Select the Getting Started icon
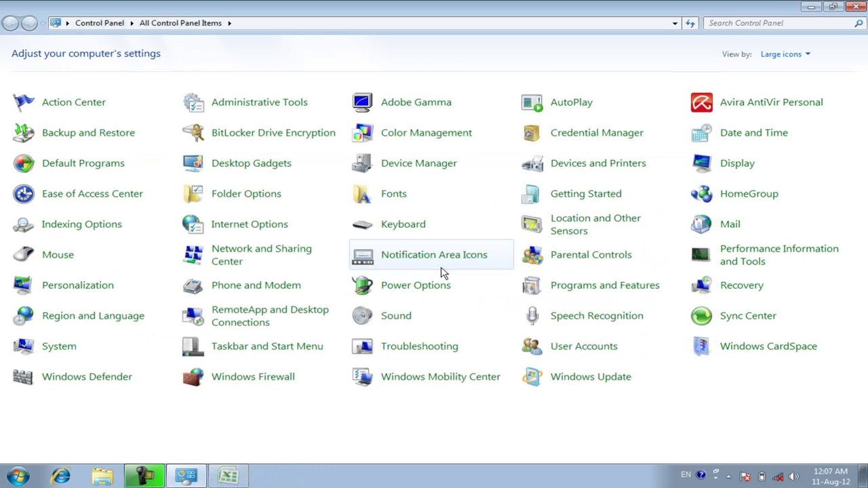868x488 pixels. tap(532, 194)
